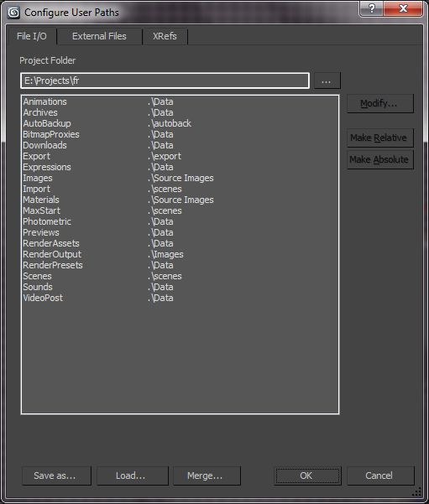The width and height of the screenshot is (429, 504).
Task: Select the Archives path row
Action: tap(180, 112)
